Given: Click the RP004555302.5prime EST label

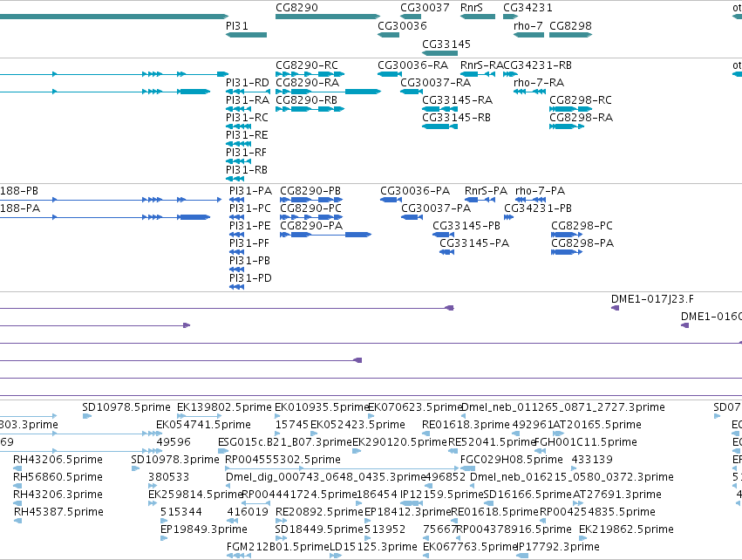Looking at the screenshot, I should (283, 459).
